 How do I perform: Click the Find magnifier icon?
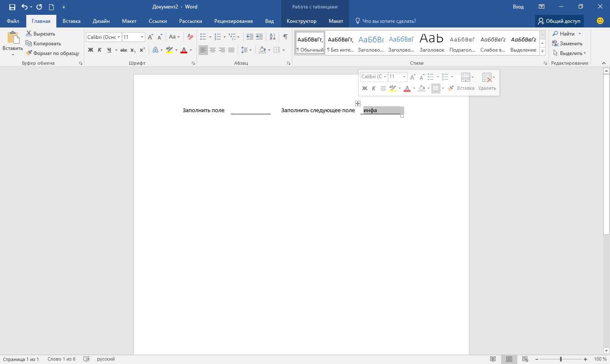555,34
